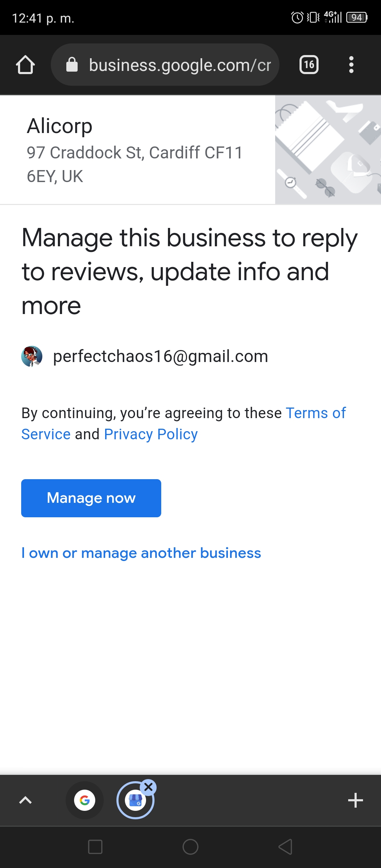Switch to the Google search tab icon
The width and height of the screenshot is (381, 868).
(x=85, y=800)
